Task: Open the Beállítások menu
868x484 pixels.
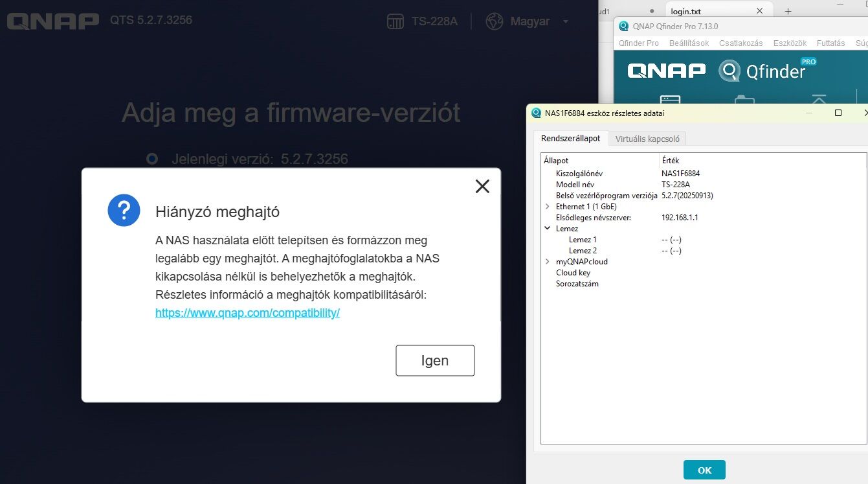Action: coord(689,43)
